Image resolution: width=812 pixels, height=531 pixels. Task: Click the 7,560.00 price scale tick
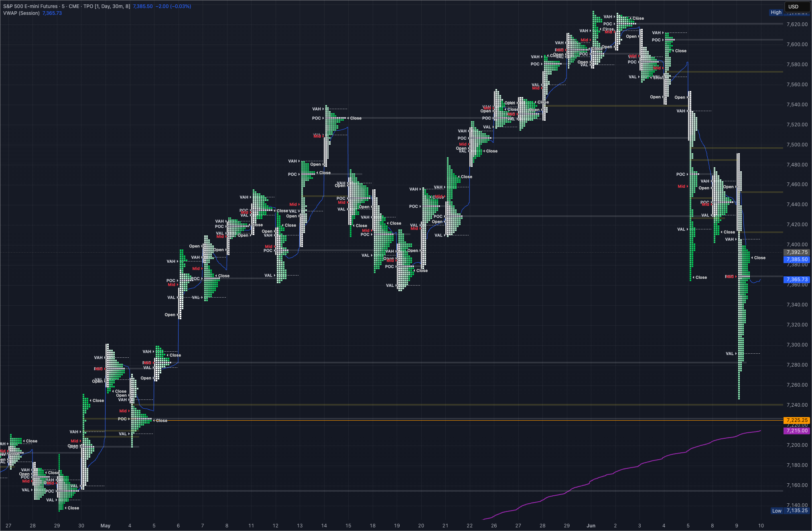coord(797,85)
